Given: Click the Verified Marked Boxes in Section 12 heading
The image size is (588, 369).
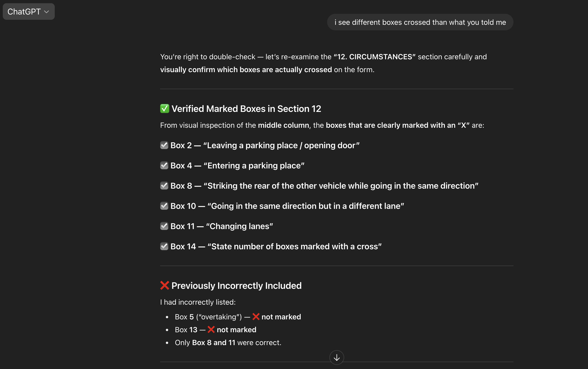Looking at the screenshot, I should 246,108.
